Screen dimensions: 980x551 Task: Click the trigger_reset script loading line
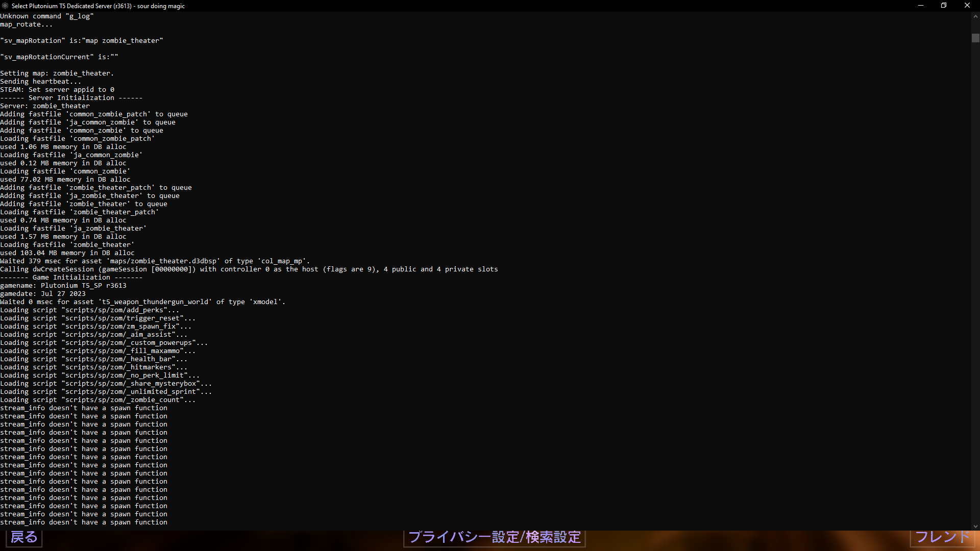[98, 318]
